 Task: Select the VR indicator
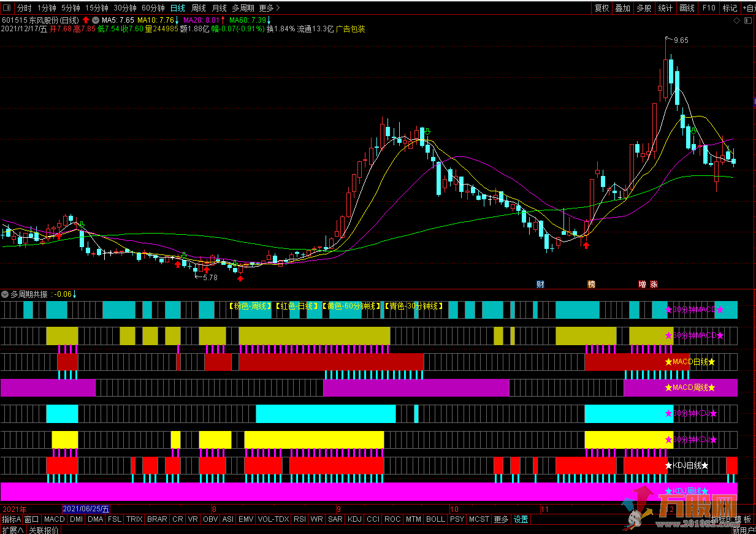click(193, 519)
